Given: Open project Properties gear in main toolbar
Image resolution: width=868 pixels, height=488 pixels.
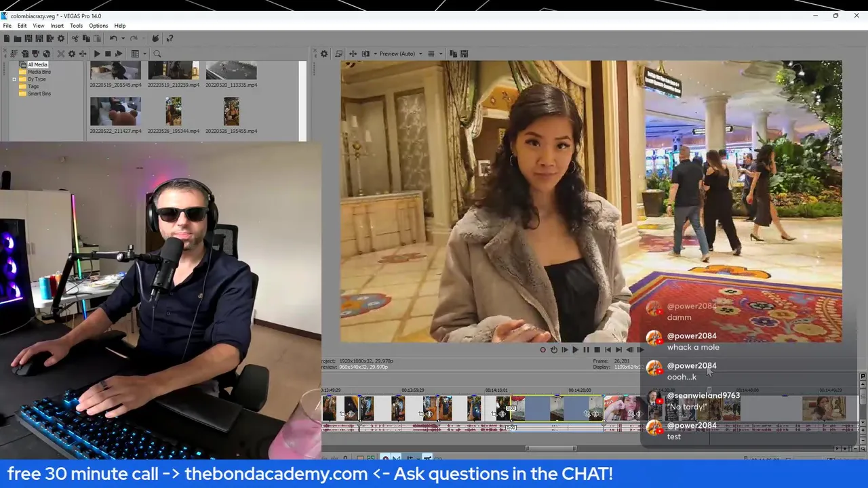Looking at the screenshot, I should pyautogui.click(x=61, y=39).
